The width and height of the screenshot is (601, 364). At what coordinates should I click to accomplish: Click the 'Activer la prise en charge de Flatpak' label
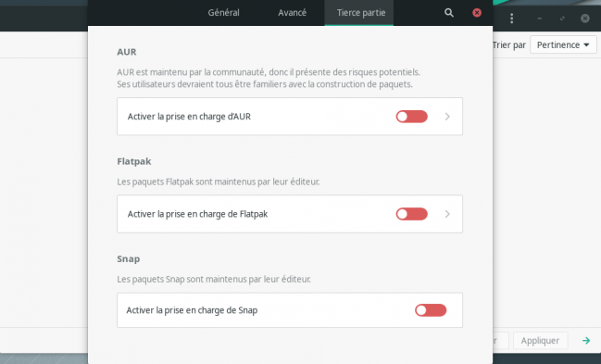(x=197, y=214)
